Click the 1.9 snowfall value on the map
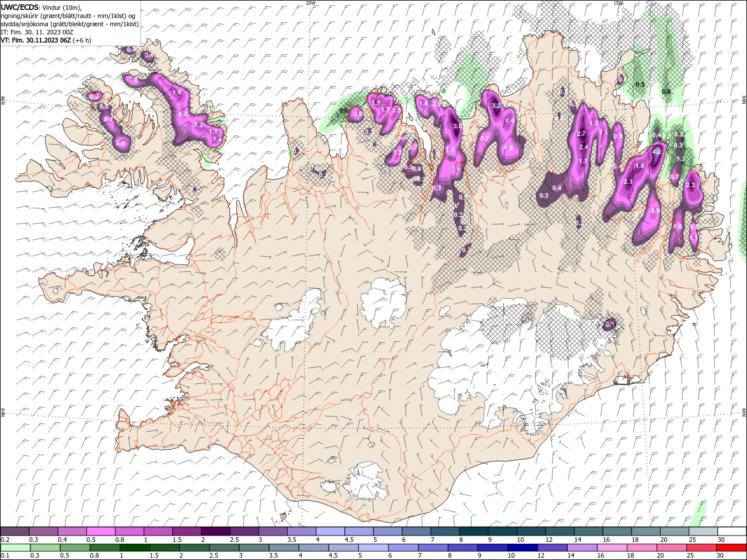The height and width of the screenshot is (560, 747). pos(376,103)
